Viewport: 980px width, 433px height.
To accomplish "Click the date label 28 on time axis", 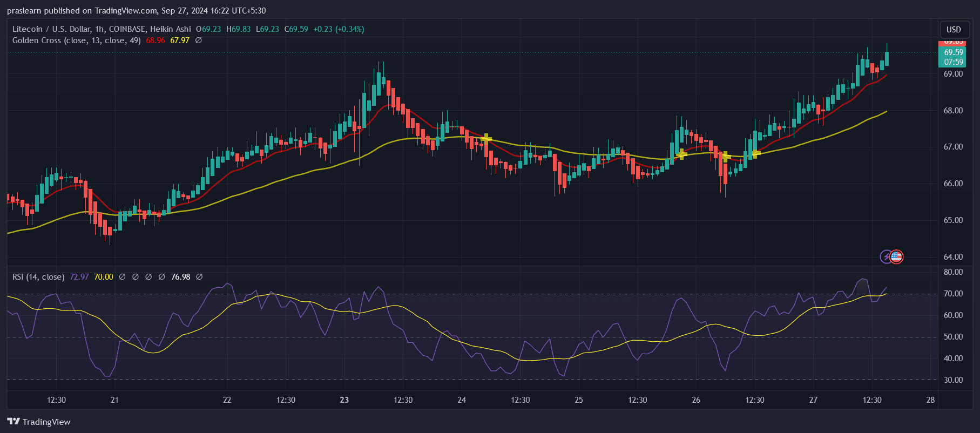I will 930,400.
